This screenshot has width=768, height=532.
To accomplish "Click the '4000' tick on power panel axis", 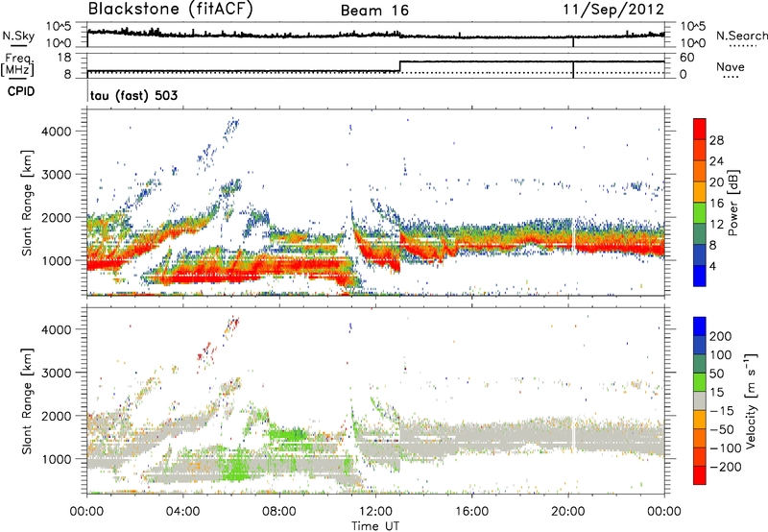I will tap(56, 132).
